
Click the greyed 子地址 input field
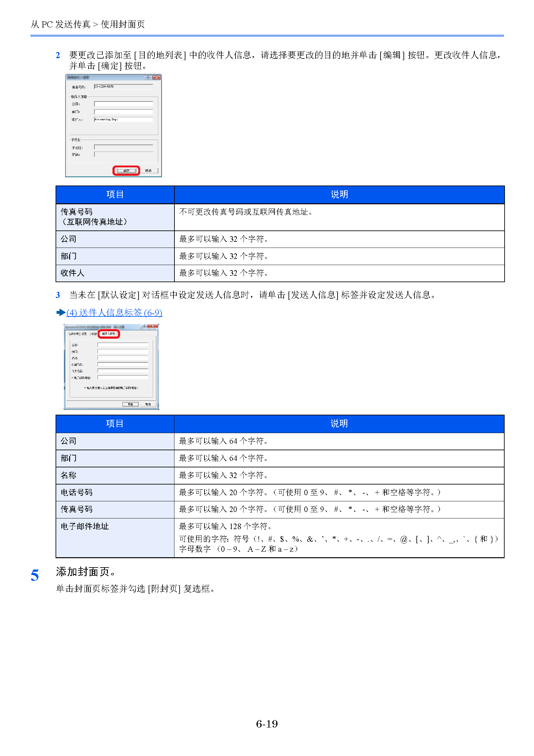coord(123,147)
